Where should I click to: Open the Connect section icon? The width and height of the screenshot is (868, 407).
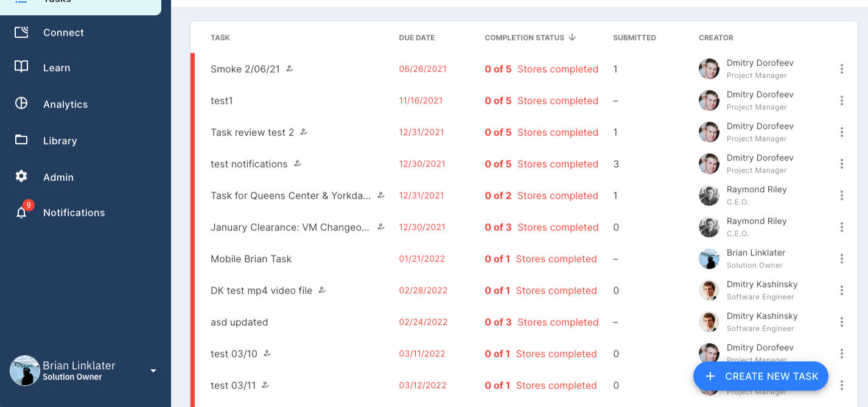(21, 32)
